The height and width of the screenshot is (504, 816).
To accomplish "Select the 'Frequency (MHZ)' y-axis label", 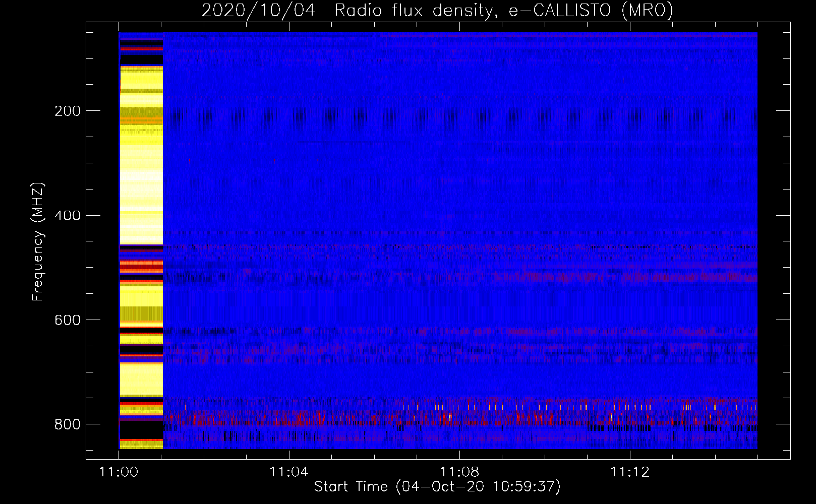I will point(37,241).
